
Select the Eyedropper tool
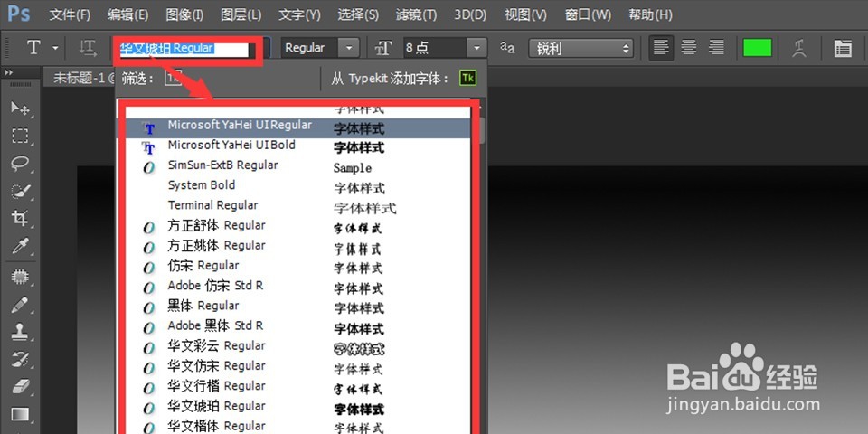point(21,246)
